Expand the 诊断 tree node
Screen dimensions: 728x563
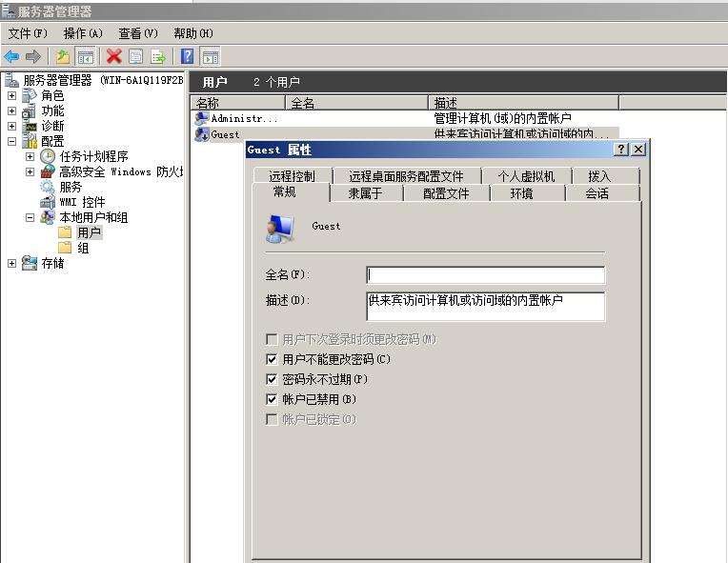tap(12, 127)
